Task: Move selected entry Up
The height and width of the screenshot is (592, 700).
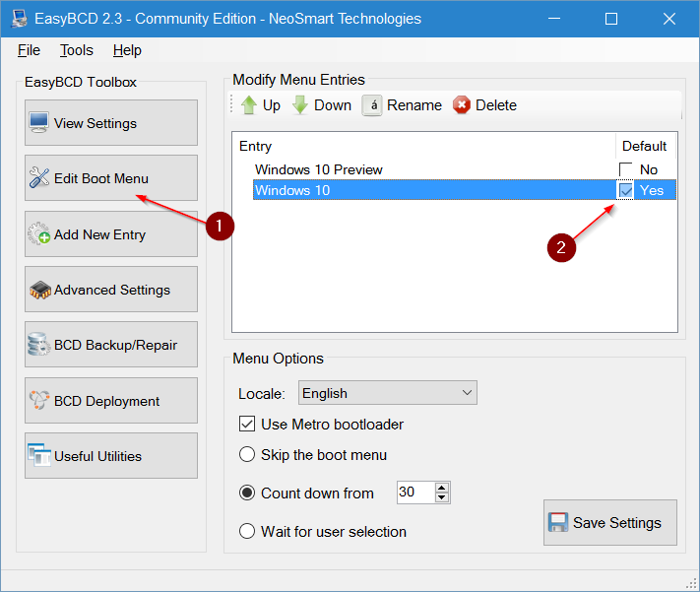Action: click(x=261, y=105)
